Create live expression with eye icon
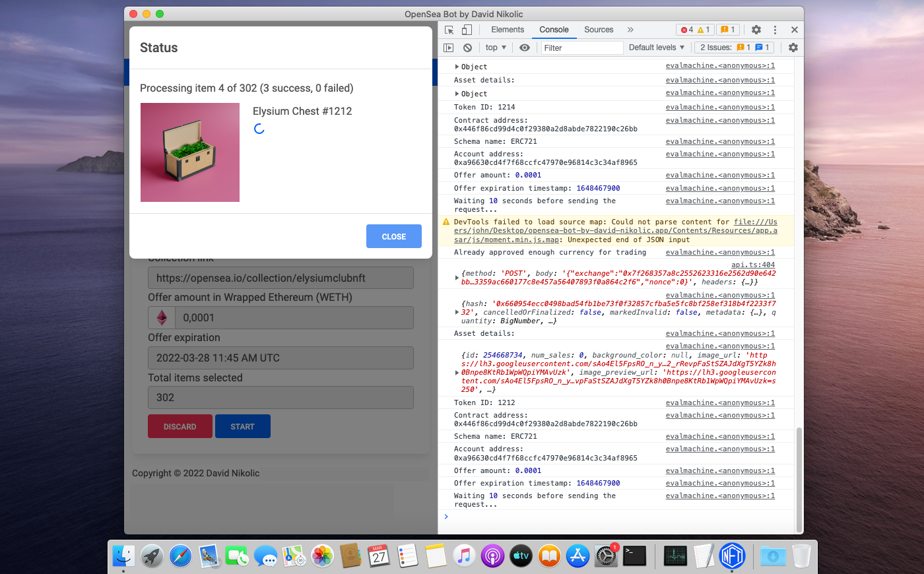The height and width of the screenshot is (574, 924). (525, 48)
